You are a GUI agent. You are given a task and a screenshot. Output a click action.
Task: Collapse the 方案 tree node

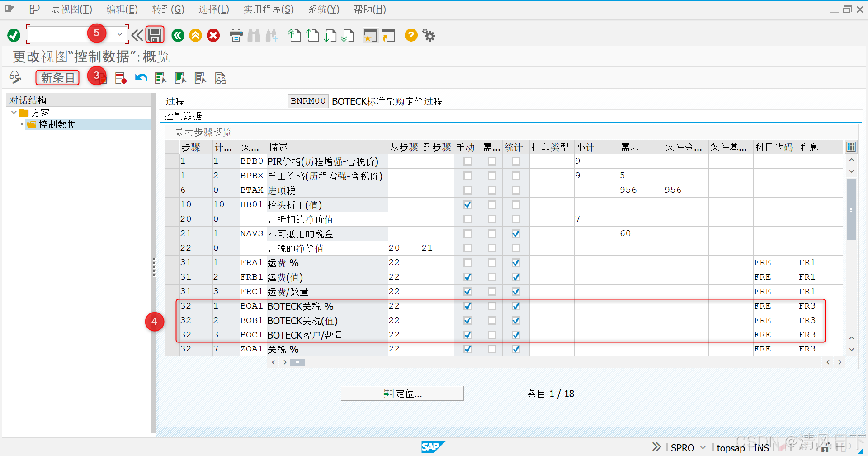14,113
